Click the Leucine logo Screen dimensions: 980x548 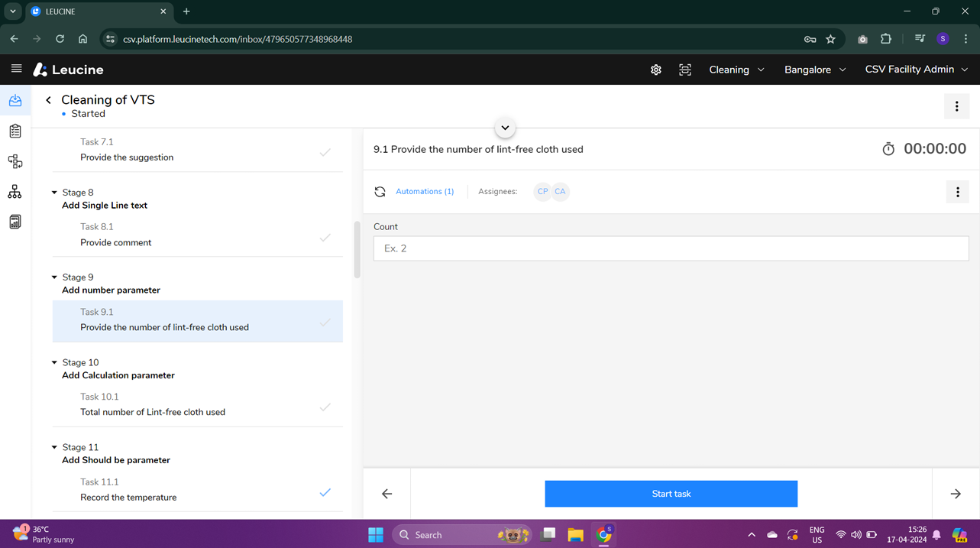(68, 70)
